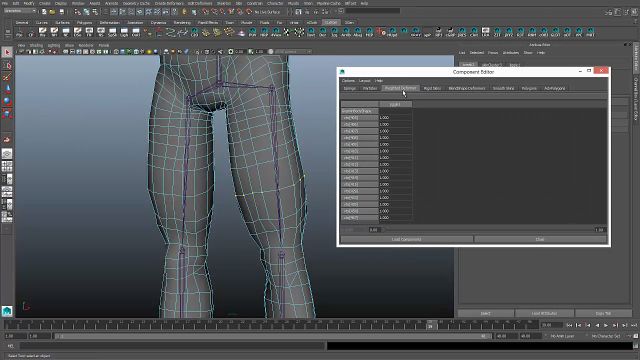The image size is (640, 360).
Task: Click the first 1.000 weight value cell
Action: coord(395,118)
